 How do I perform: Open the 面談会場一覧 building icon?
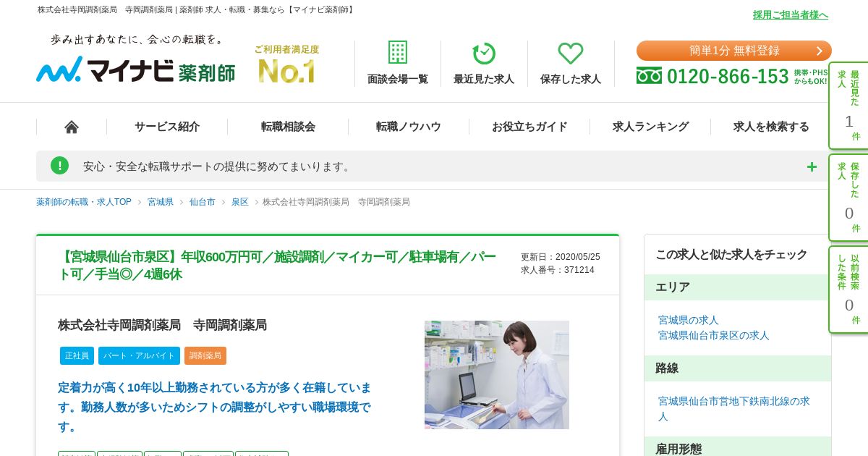[397, 53]
